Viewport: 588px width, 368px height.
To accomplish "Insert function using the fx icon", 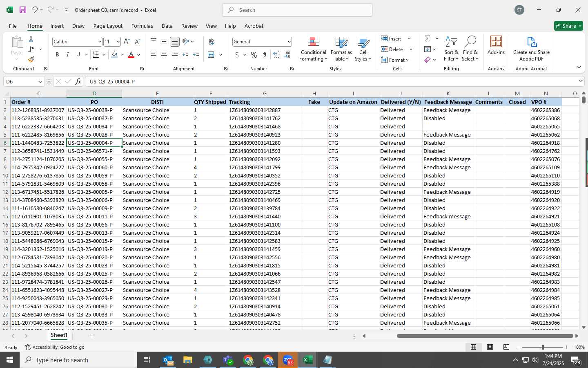I will pyautogui.click(x=78, y=81).
